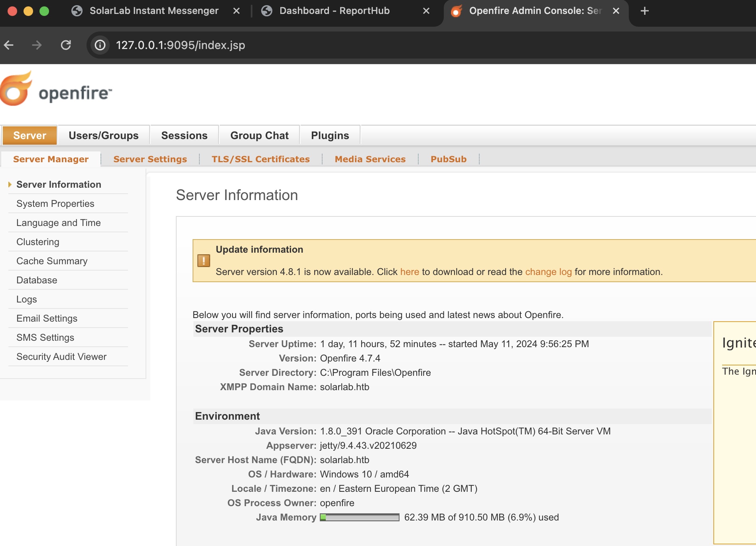The width and height of the screenshot is (756, 546).
Task: Open Database sidebar item
Action: (x=37, y=280)
